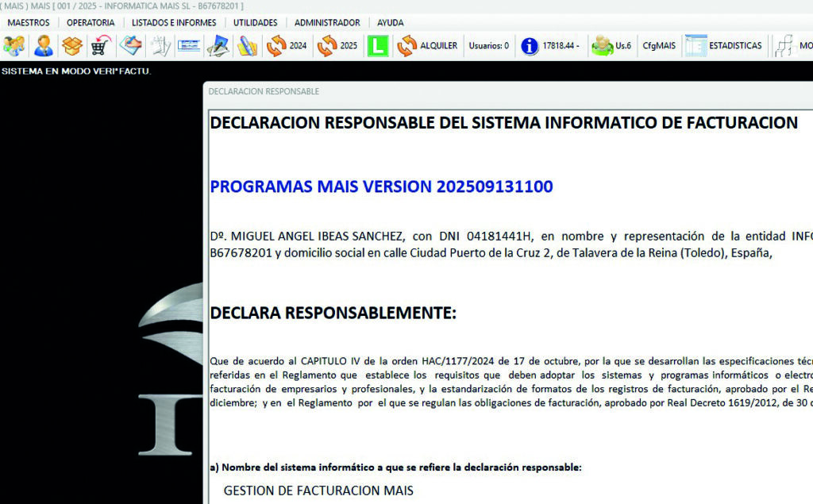Open the customers group icon in toolbar
The image size is (813, 504).
click(14, 46)
